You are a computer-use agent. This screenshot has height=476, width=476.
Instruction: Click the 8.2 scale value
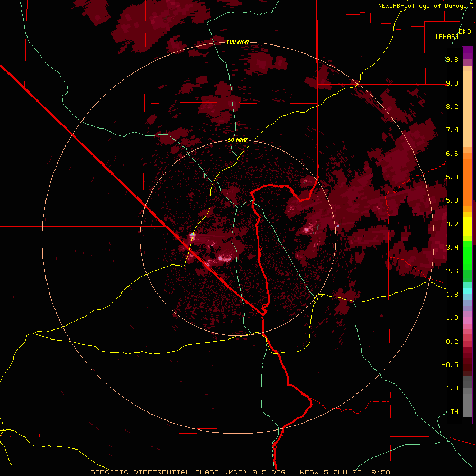tap(452, 106)
